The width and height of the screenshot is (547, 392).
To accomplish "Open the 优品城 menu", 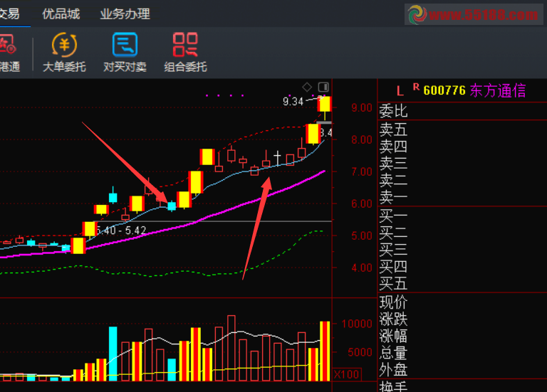I will coord(61,14).
